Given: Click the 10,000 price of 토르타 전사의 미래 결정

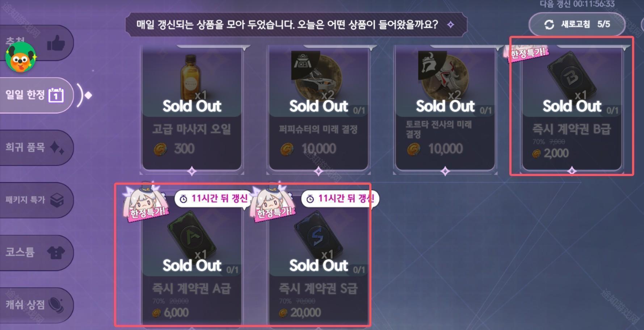Looking at the screenshot, I should pyautogui.click(x=445, y=149).
